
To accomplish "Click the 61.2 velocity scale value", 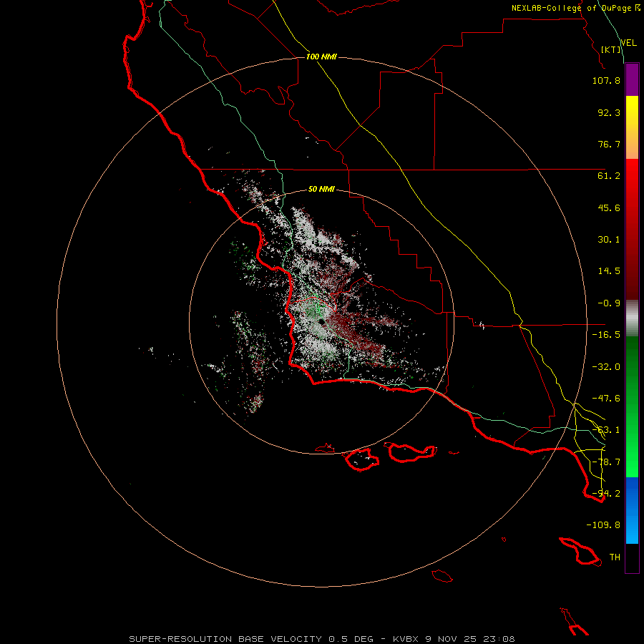I will (609, 176).
